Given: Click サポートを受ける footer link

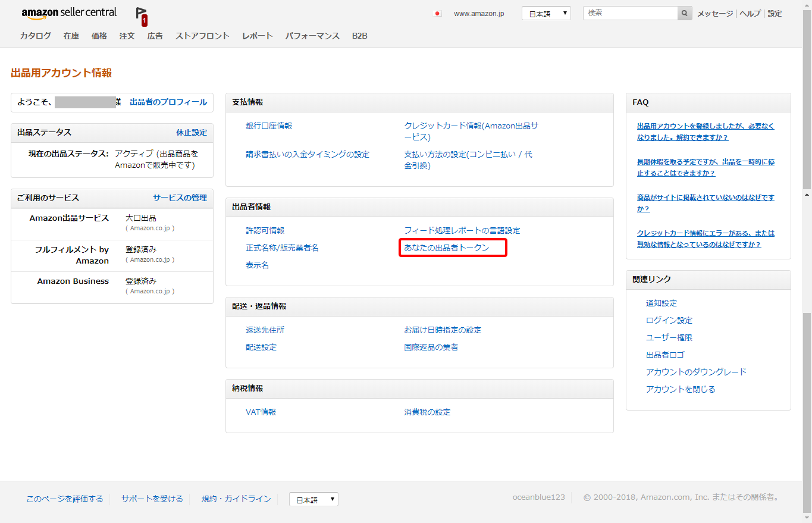Looking at the screenshot, I should [x=152, y=499].
